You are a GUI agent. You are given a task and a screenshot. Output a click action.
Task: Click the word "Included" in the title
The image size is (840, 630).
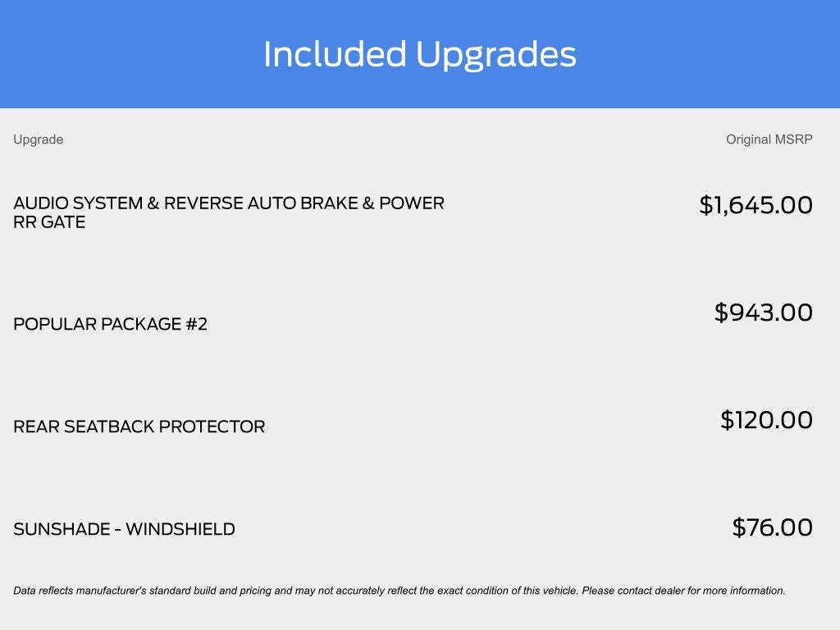point(335,54)
